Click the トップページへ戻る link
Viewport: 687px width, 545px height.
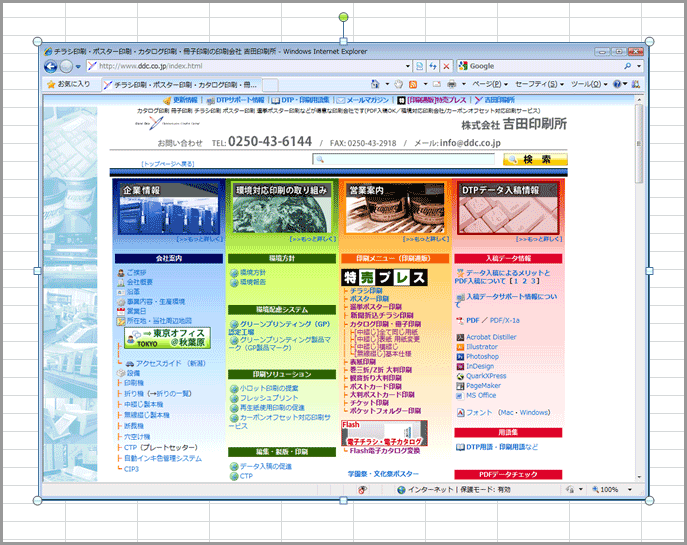(168, 164)
